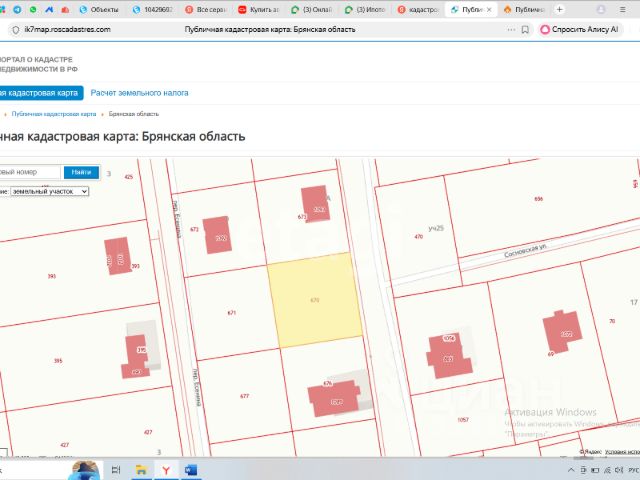This screenshot has height=480, width=640.
Task: Open Task View on the taskbar
Action: 116,470
